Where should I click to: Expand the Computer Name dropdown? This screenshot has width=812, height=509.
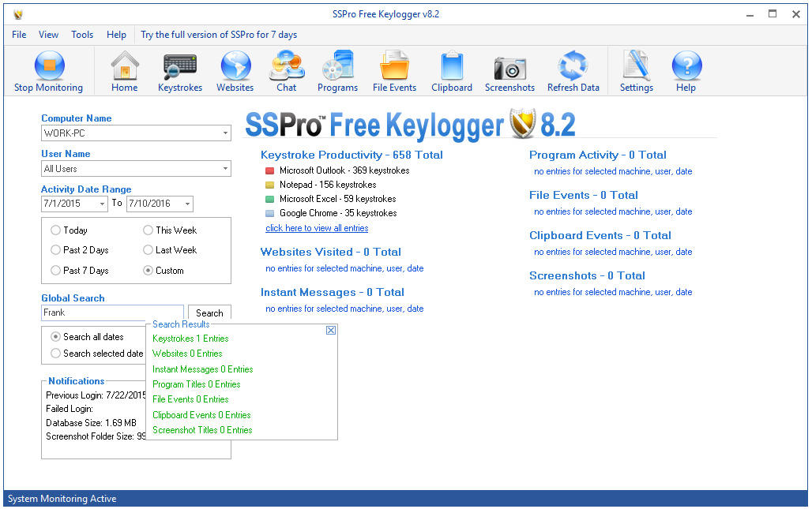pos(225,133)
